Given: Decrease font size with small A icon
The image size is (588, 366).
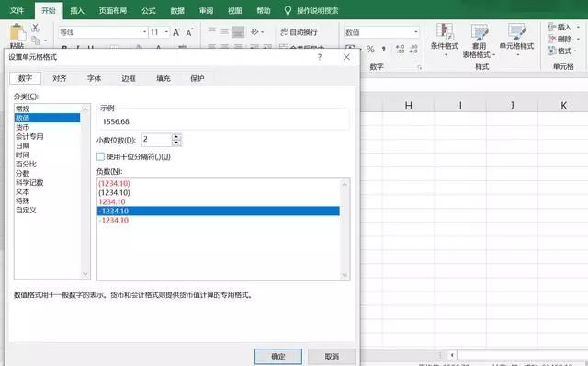Looking at the screenshot, I should tap(189, 33).
